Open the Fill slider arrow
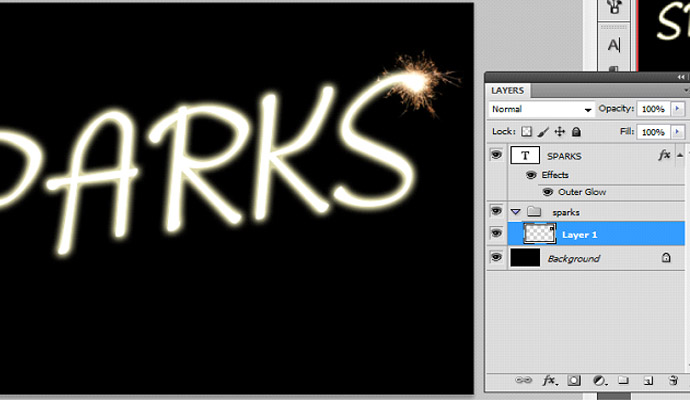Screen dimensions: 690x400 click(678, 132)
